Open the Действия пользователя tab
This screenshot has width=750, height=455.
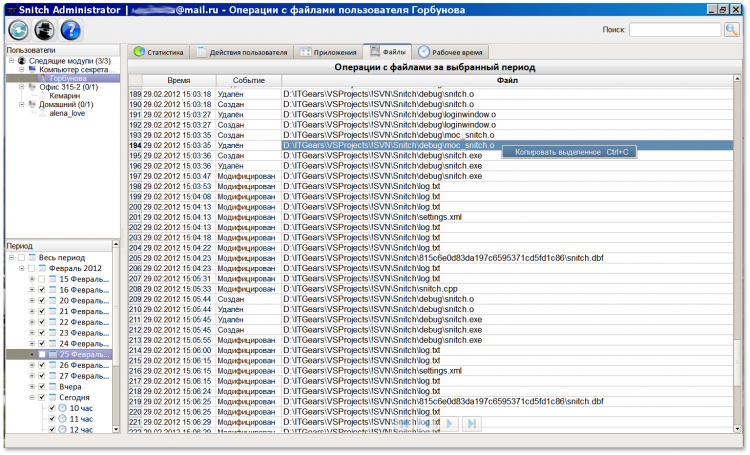click(242, 52)
